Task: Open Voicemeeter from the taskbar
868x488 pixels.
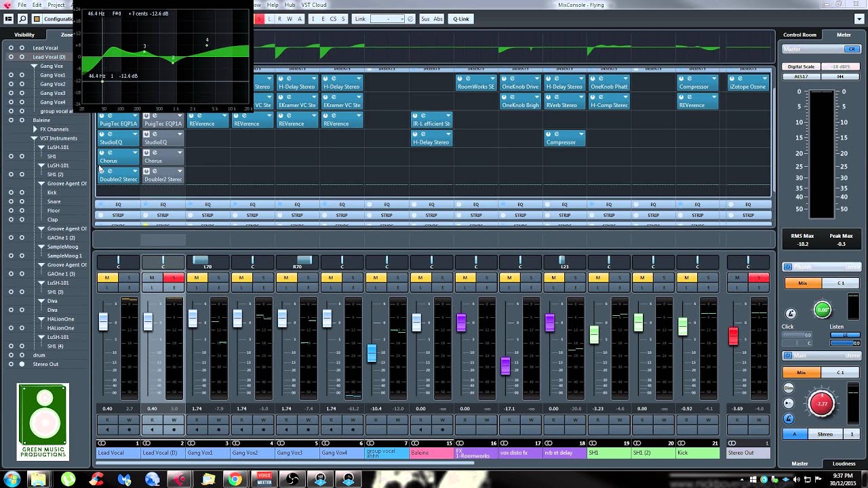Action: (x=264, y=479)
